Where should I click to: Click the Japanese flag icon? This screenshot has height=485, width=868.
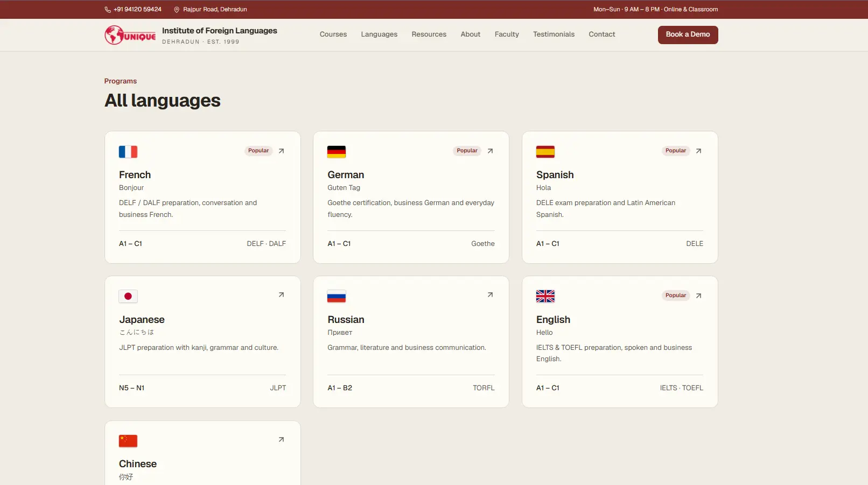pyautogui.click(x=128, y=297)
